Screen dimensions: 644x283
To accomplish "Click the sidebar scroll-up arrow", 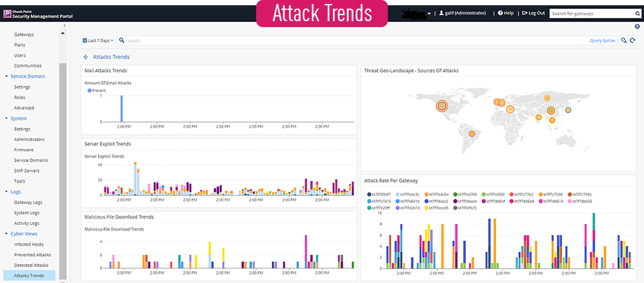I will coord(63,33).
